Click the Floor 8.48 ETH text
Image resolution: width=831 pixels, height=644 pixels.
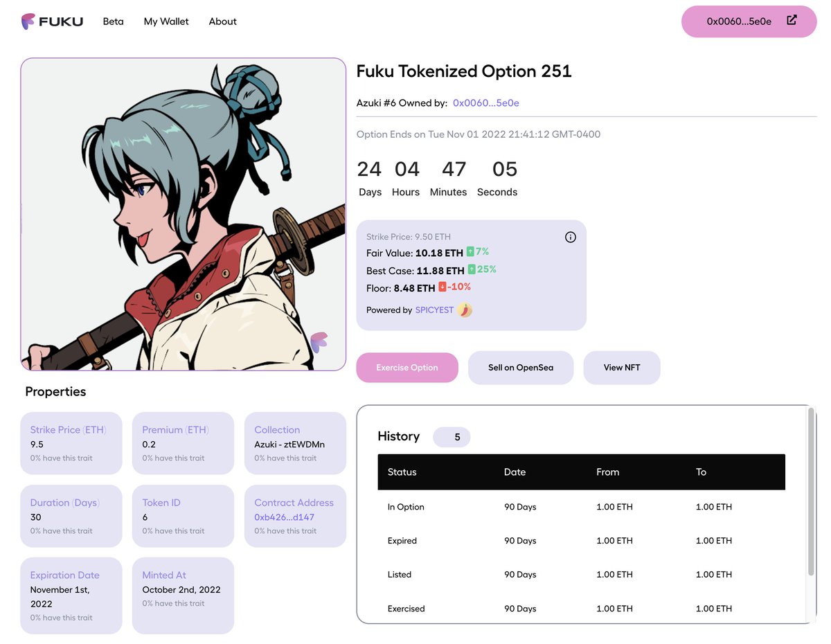point(401,288)
